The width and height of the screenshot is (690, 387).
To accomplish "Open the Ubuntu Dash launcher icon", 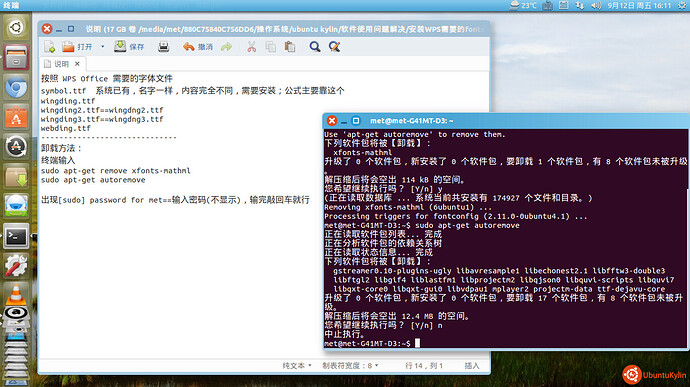I will (x=16, y=27).
